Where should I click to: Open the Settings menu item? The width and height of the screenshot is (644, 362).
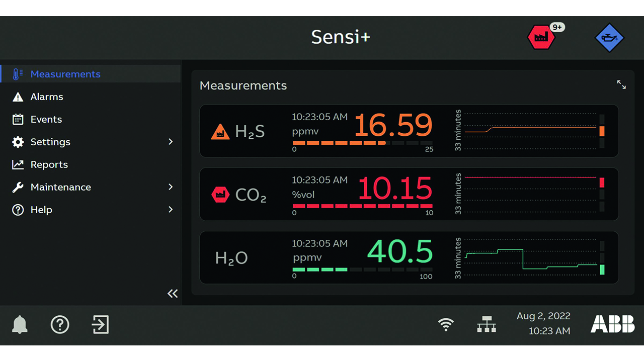click(91, 142)
